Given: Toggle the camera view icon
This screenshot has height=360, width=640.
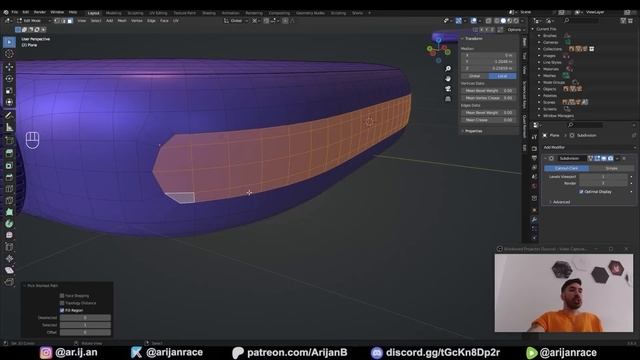Looking at the screenshot, I should point(448,89).
